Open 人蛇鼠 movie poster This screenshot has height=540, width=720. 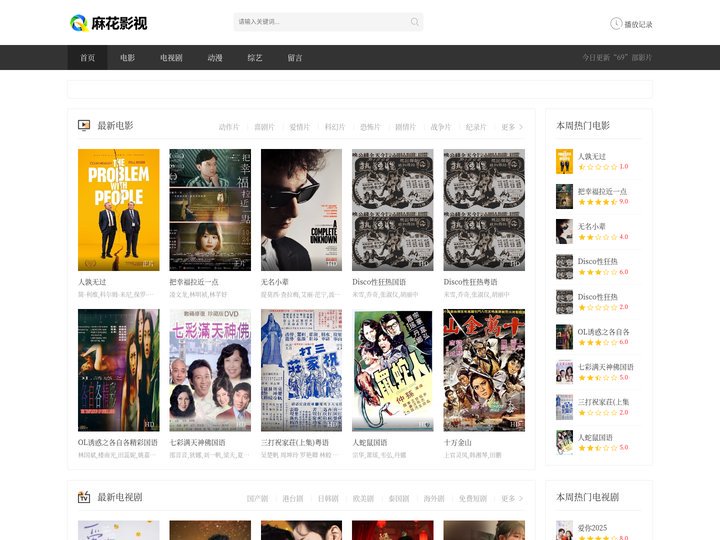pyautogui.click(x=393, y=370)
